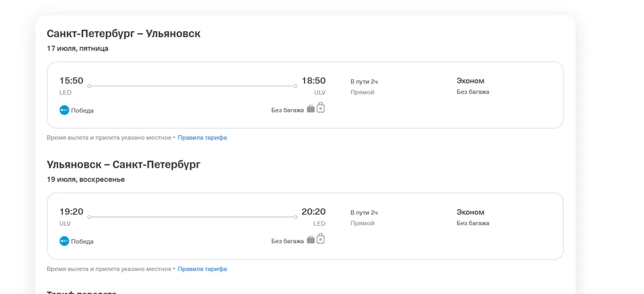Click departure time 19:20
The height and width of the screenshot is (294, 644).
71,212
